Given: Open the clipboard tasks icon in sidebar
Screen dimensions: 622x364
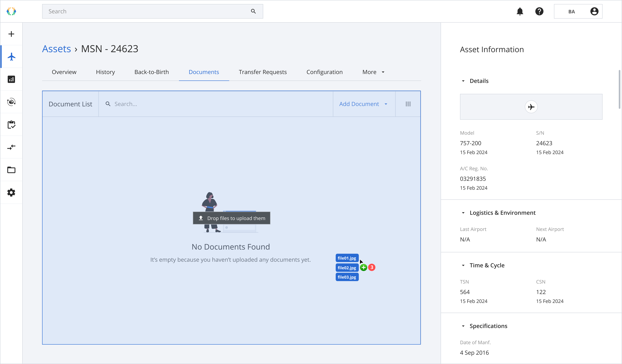Looking at the screenshot, I should (11, 125).
